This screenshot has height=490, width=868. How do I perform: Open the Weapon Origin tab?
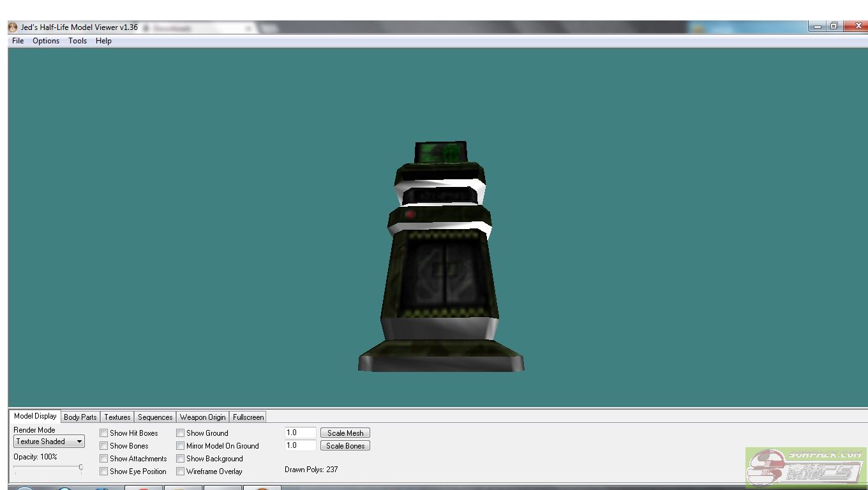click(202, 417)
